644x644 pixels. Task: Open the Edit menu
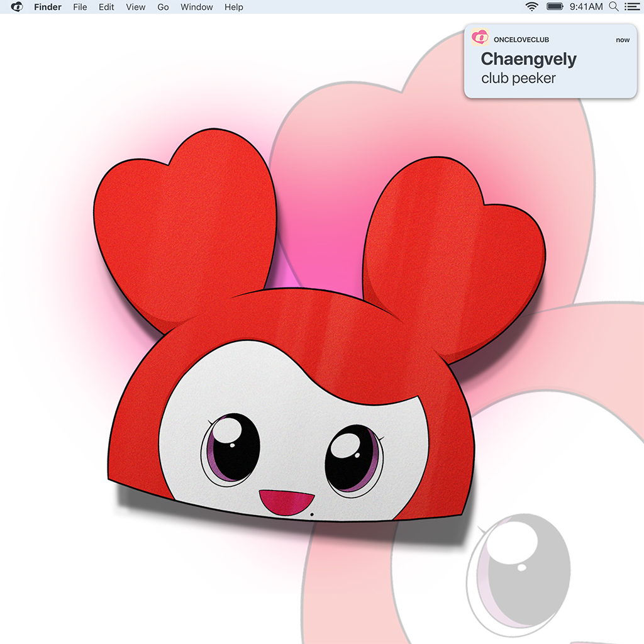(x=106, y=7)
